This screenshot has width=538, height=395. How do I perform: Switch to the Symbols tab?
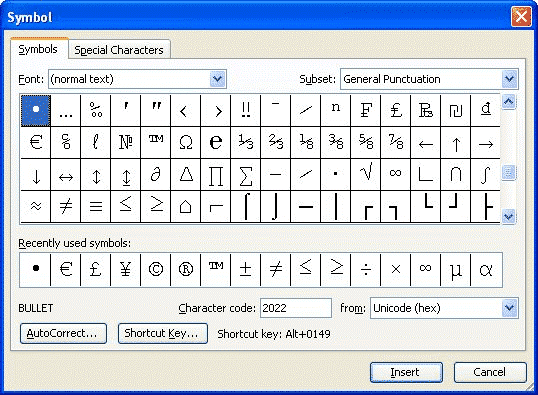pyautogui.click(x=38, y=49)
